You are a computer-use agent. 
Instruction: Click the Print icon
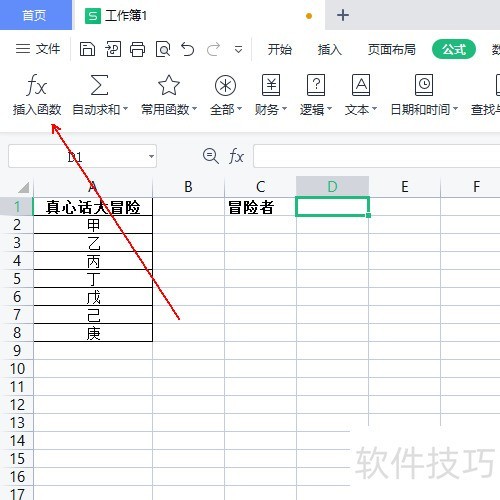pos(137,49)
